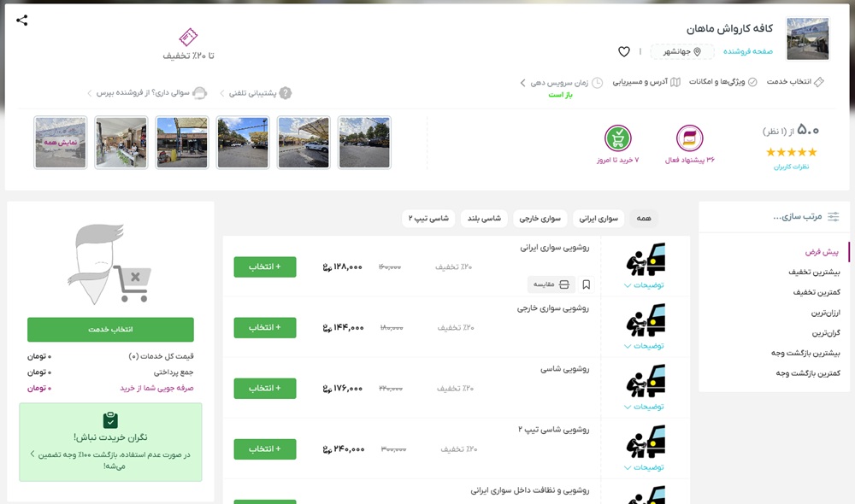Expand زمان سرویس دهی hours
This screenshot has width=855, height=504.
click(561, 83)
